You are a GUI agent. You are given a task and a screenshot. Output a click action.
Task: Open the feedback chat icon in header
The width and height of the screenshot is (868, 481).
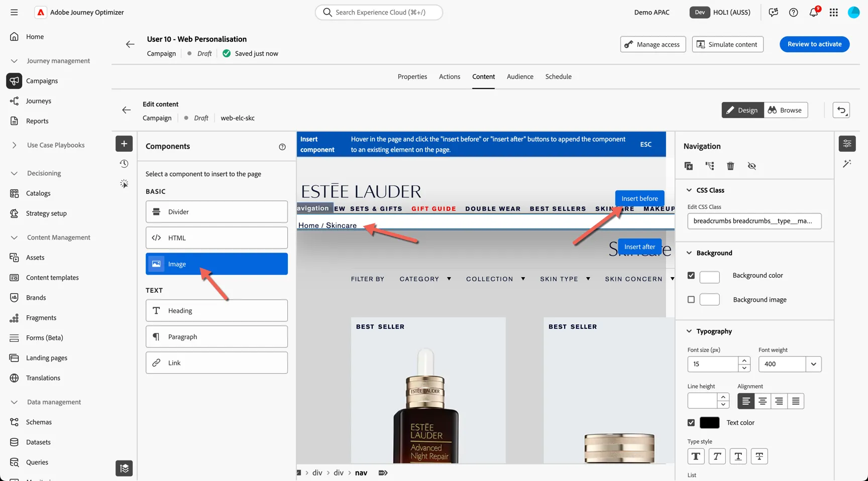773,12
